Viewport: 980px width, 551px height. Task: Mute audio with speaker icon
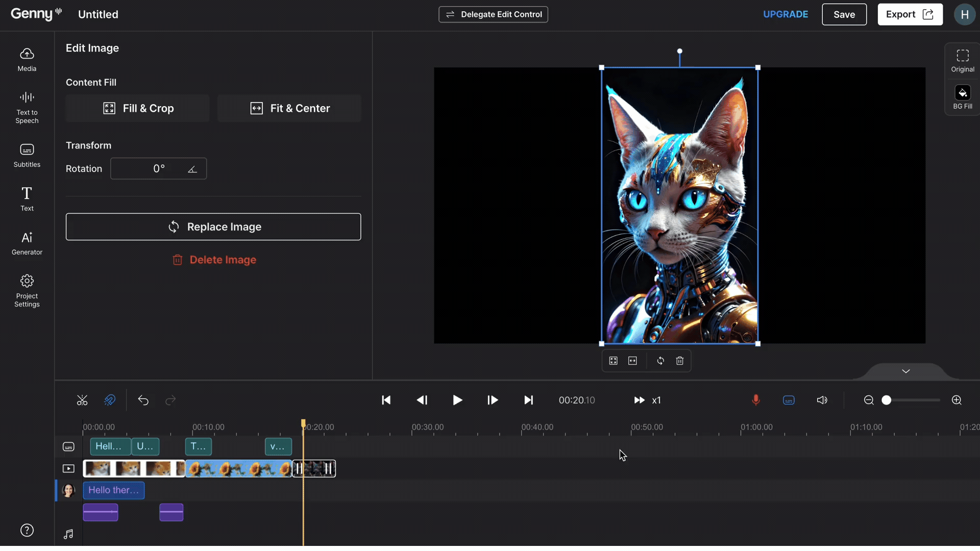(x=822, y=400)
